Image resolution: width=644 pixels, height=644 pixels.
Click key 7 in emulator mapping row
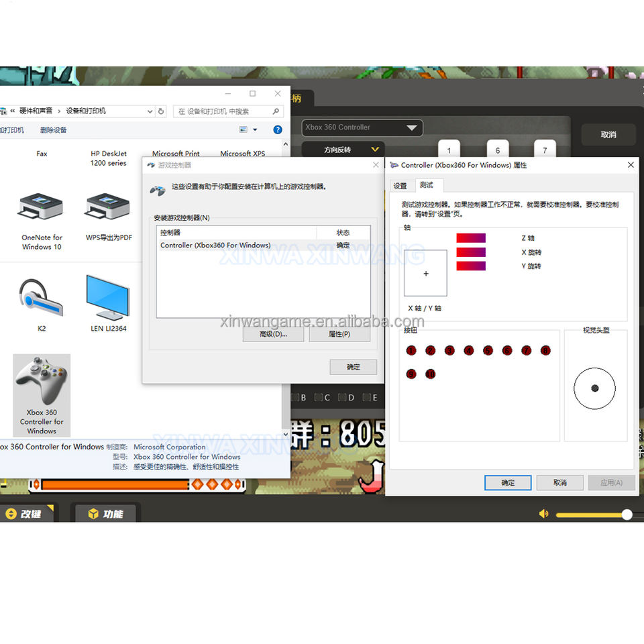tap(545, 149)
